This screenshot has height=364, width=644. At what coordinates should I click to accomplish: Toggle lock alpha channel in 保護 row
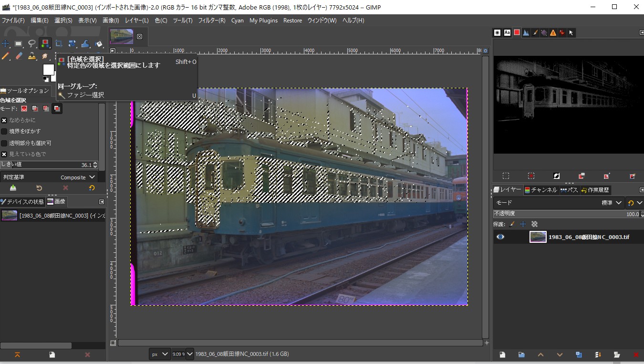[x=534, y=224]
